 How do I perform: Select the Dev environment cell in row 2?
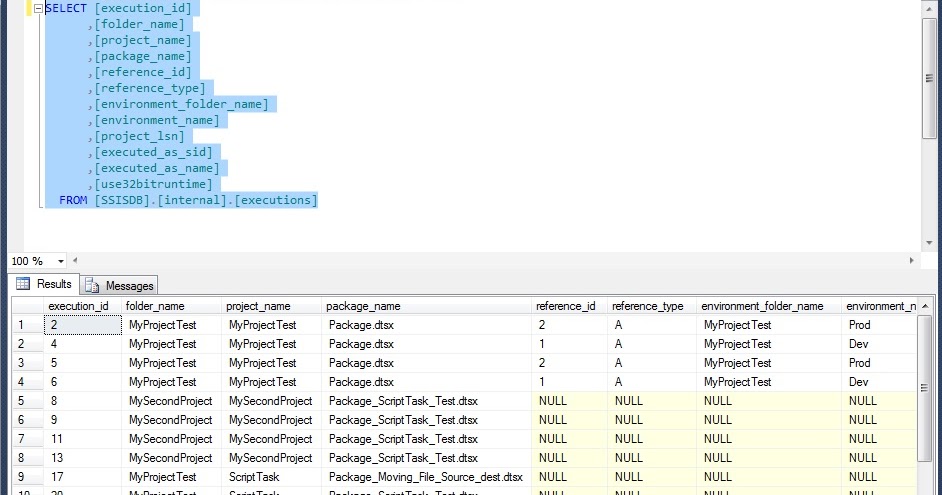point(880,344)
